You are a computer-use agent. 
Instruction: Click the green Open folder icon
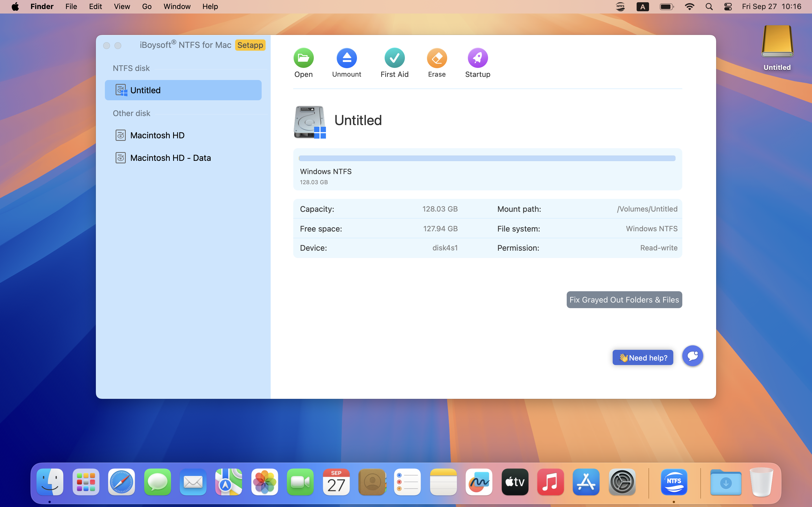coord(303,58)
